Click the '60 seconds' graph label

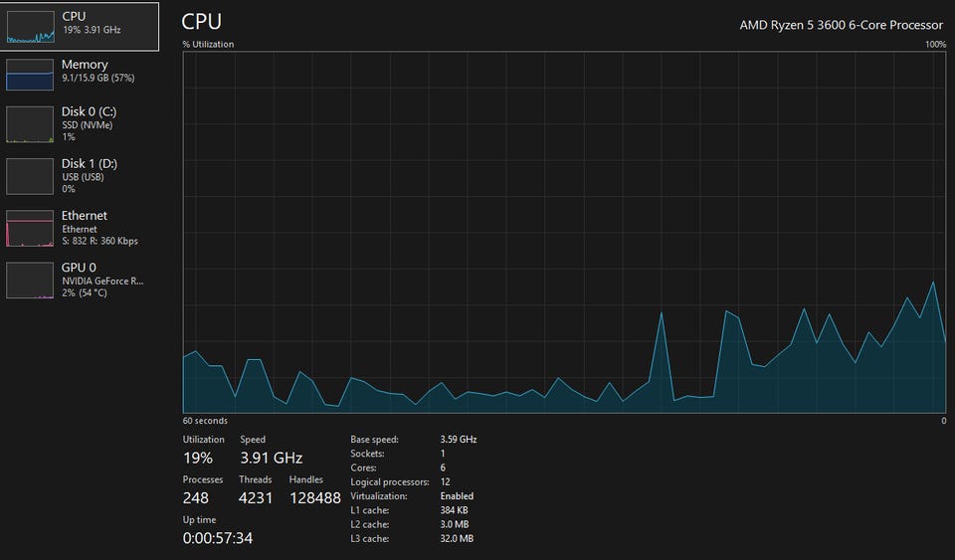(x=205, y=421)
